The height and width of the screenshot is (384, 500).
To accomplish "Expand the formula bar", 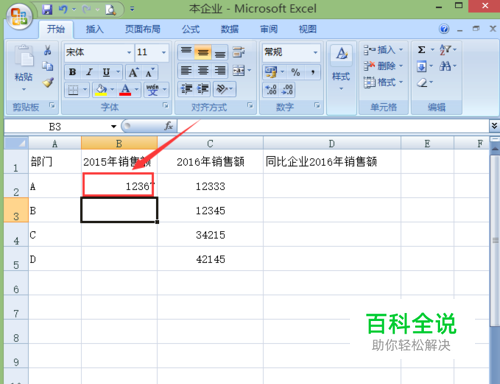I will click(494, 126).
